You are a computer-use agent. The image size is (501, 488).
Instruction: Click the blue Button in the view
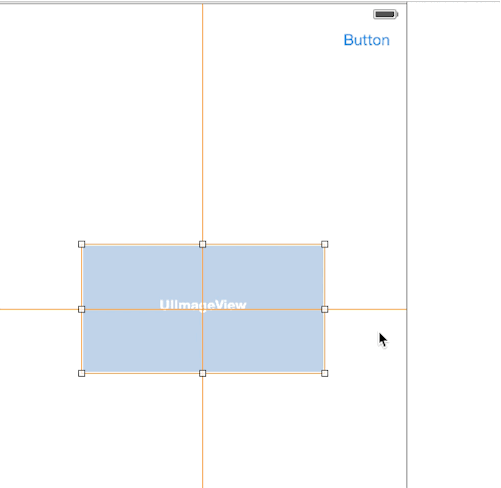[367, 40]
